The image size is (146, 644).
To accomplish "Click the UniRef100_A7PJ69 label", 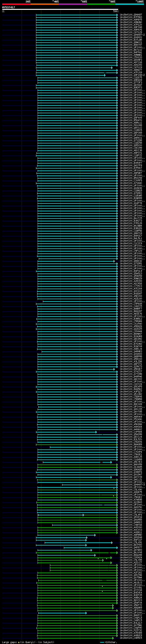I will [131, 72].
